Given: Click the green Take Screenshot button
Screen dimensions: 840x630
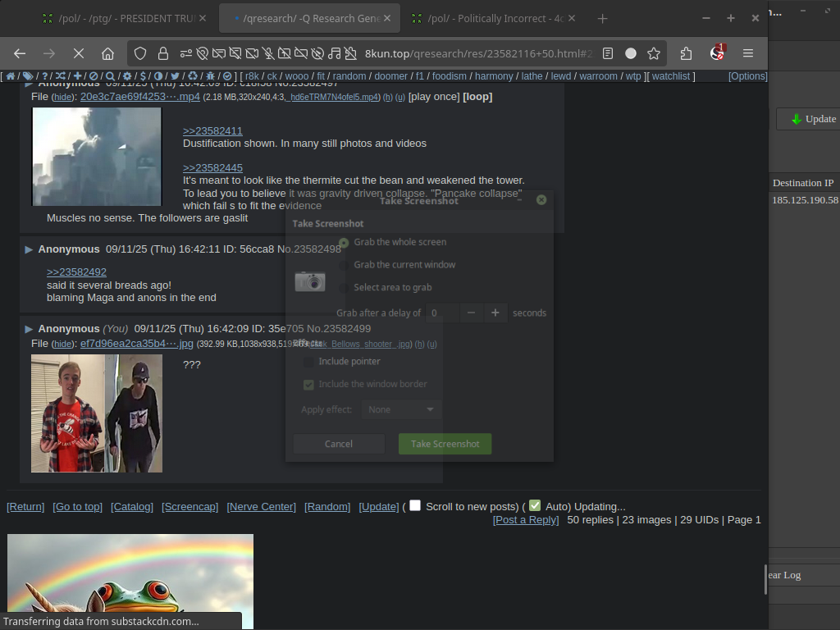Looking at the screenshot, I should (x=445, y=444).
